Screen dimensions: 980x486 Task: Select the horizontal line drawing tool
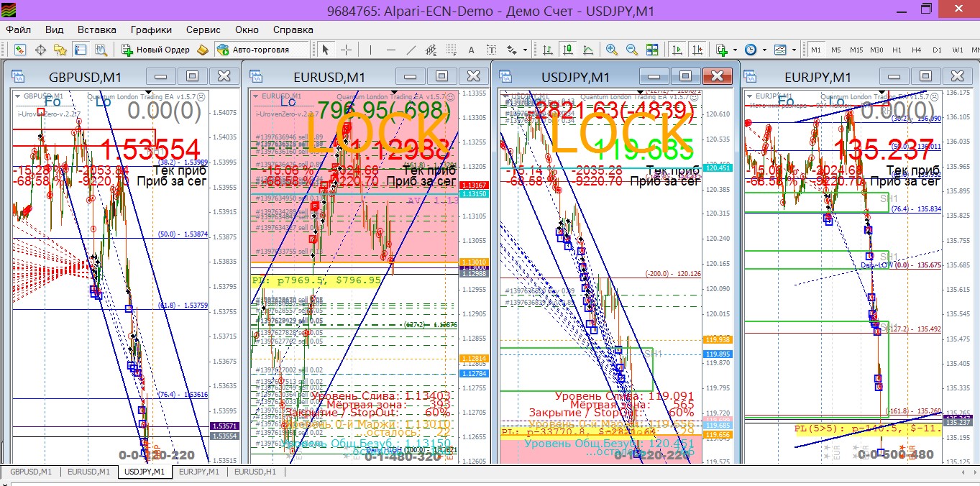[391, 50]
